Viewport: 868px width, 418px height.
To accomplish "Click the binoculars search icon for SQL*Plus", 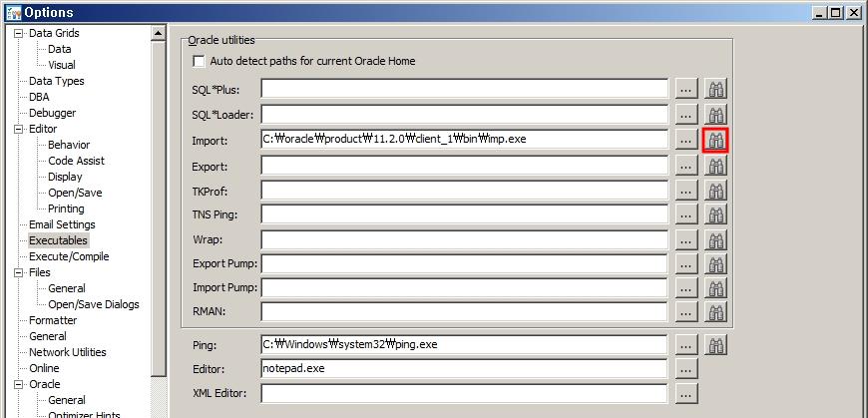I will tap(715, 89).
